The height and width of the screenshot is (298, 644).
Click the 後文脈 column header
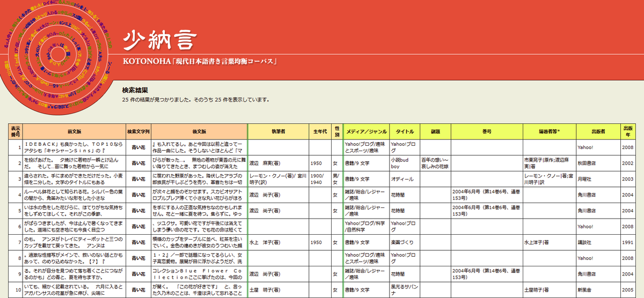pos(199,131)
